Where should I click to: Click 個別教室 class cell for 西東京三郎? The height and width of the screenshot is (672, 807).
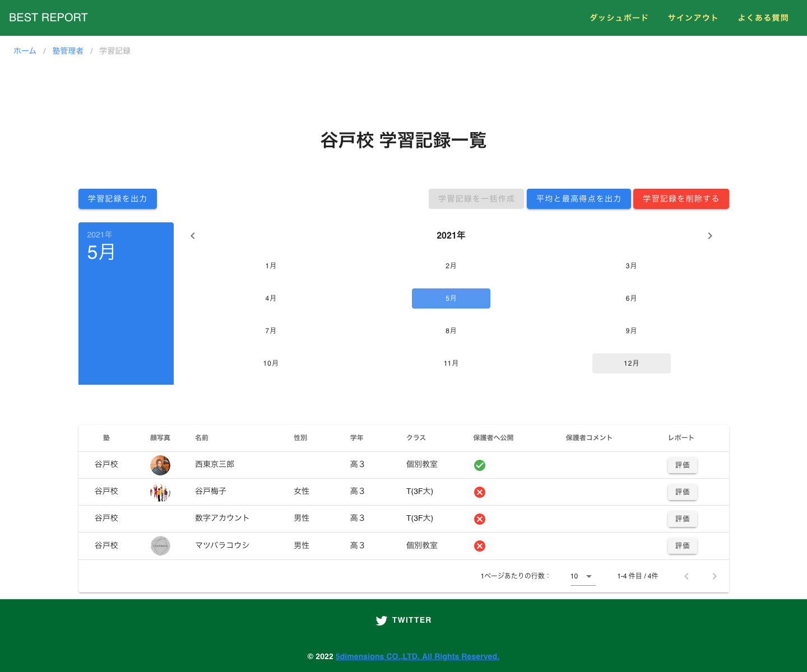[x=422, y=464]
